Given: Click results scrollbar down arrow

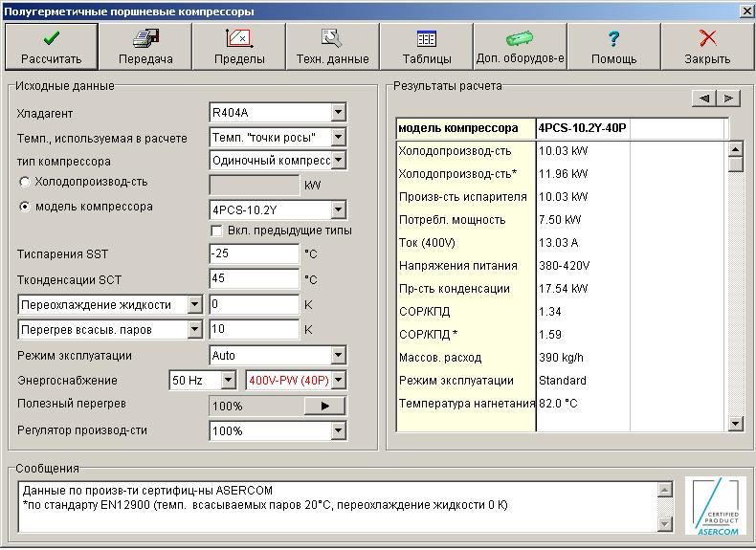Looking at the screenshot, I should [x=735, y=424].
